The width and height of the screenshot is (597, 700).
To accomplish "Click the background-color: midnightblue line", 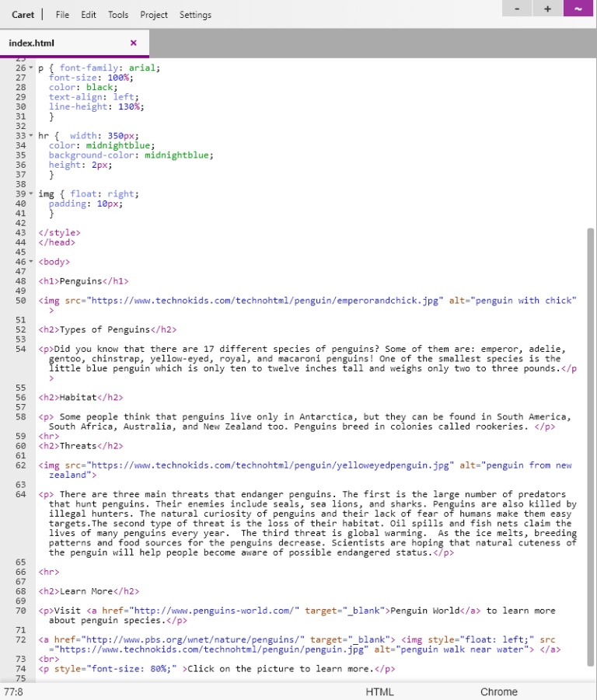I will tap(131, 155).
